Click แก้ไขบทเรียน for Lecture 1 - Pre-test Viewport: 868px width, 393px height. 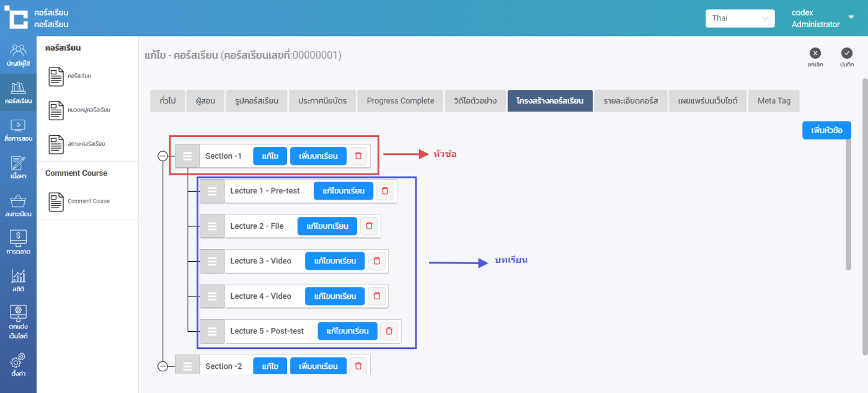pos(343,191)
